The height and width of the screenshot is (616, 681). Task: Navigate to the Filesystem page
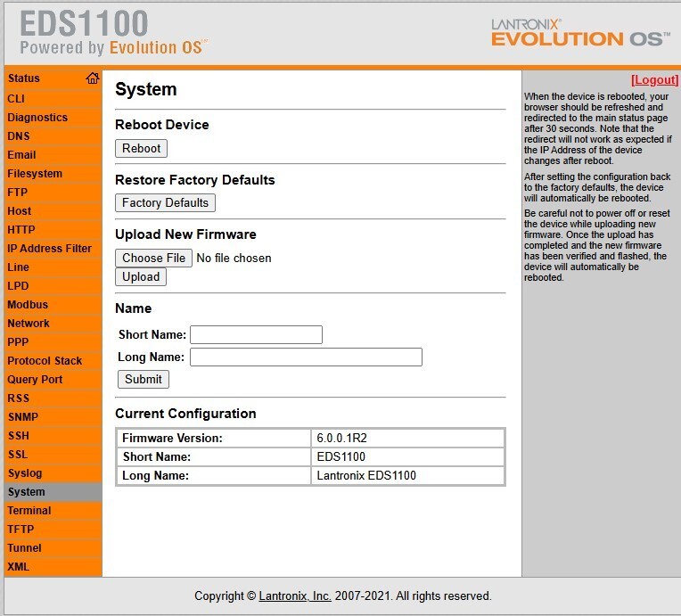pyautogui.click(x=35, y=174)
